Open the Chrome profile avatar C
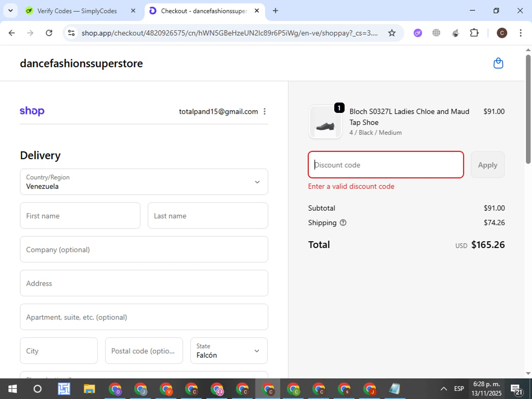This screenshot has width=532, height=399. (501, 33)
